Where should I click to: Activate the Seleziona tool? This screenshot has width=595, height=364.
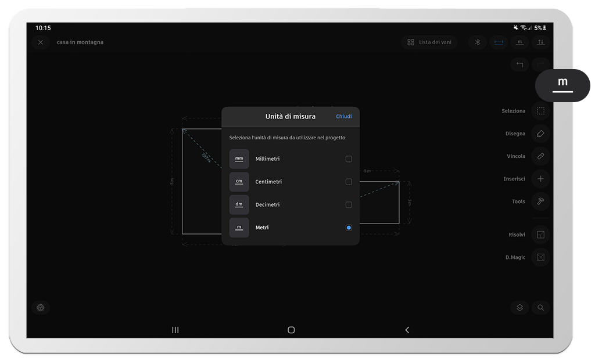point(540,111)
